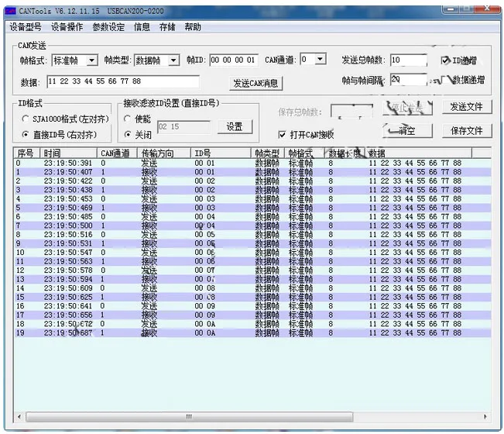Open the 帧格式 dropdown
Screen dimensions: 504x434
pyautogui.click(x=92, y=60)
